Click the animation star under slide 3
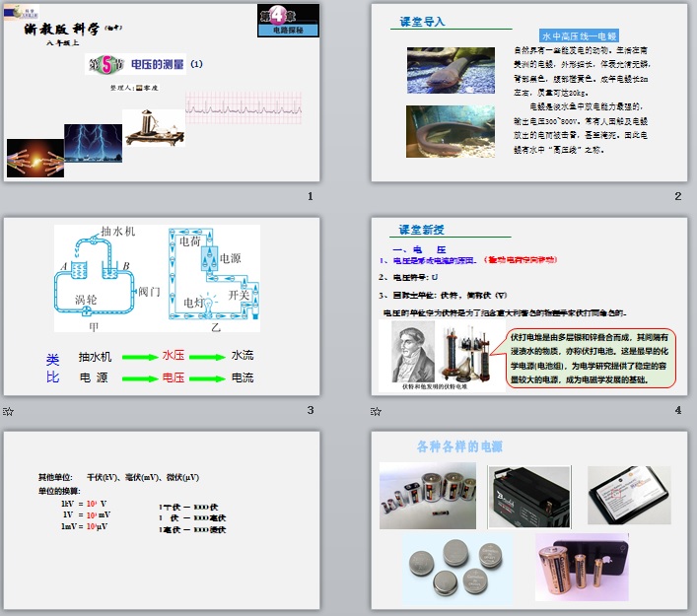The height and width of the screenshot is (616, 697). 8,411
